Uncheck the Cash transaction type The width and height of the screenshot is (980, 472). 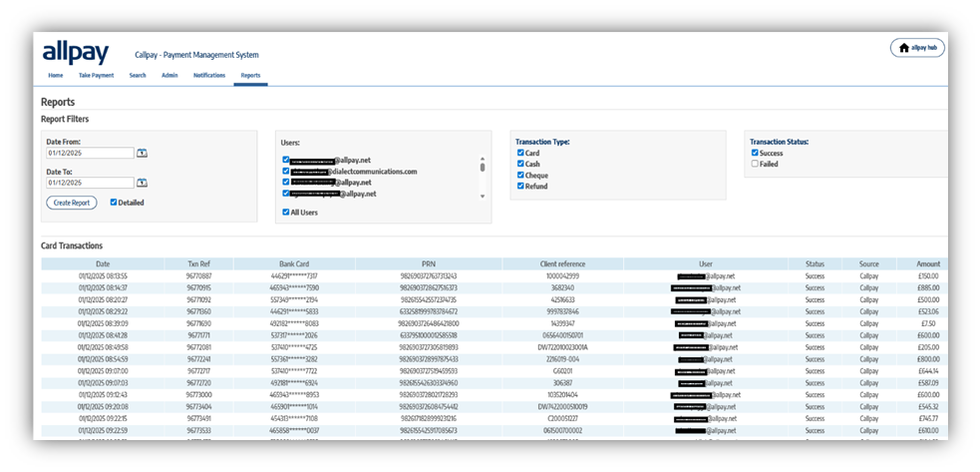click(x=520, y=164)
